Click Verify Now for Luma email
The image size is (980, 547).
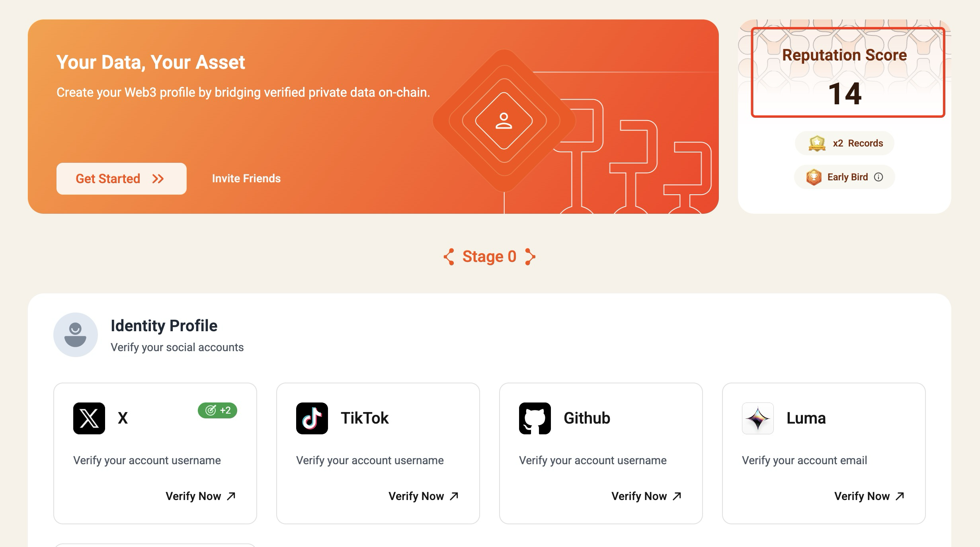coord(869,496)
